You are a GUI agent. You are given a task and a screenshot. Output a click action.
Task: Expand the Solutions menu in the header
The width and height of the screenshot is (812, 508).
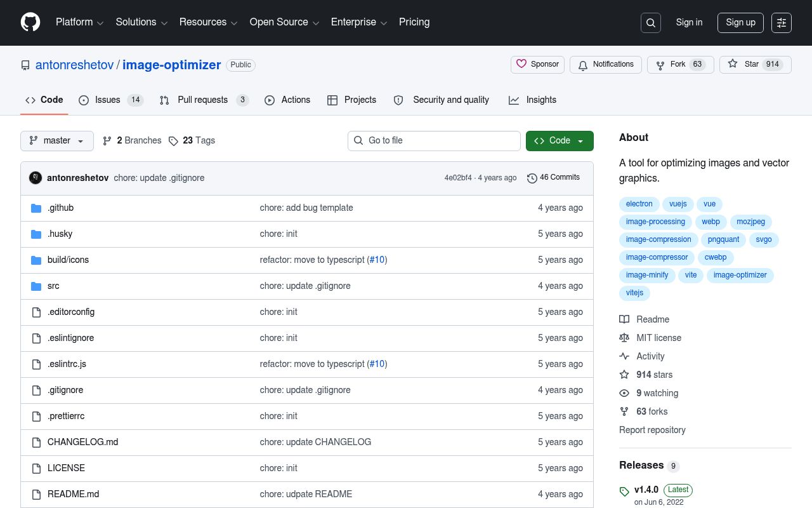click(x=141, y=22)
